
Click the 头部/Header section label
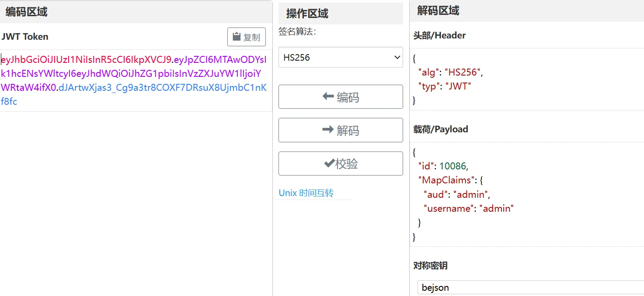[439, 35]
